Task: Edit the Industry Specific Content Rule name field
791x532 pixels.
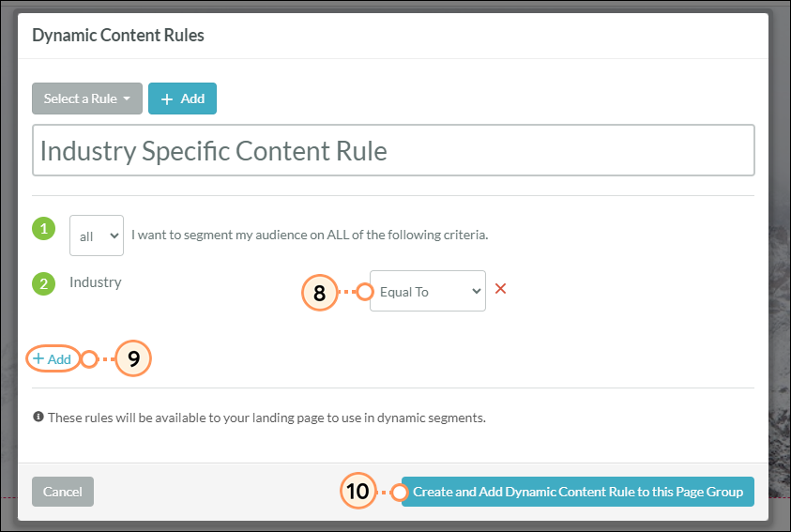Action: (x=393, y=150)
